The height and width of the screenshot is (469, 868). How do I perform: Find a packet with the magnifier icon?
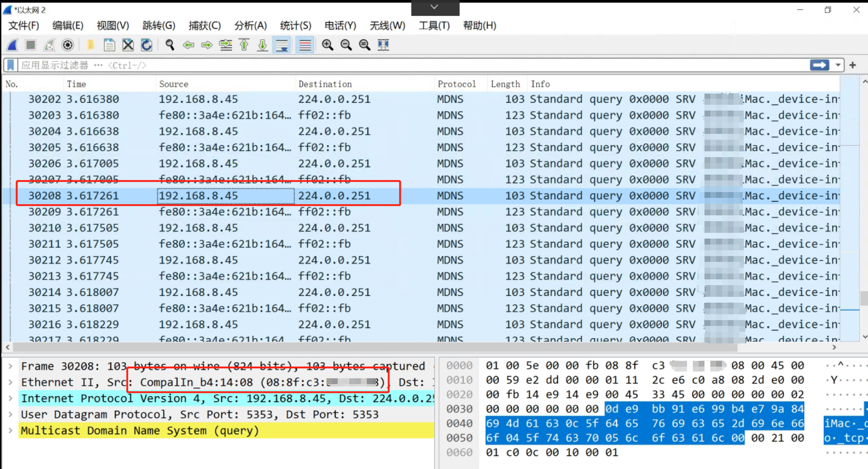click(x=169, y=45)
